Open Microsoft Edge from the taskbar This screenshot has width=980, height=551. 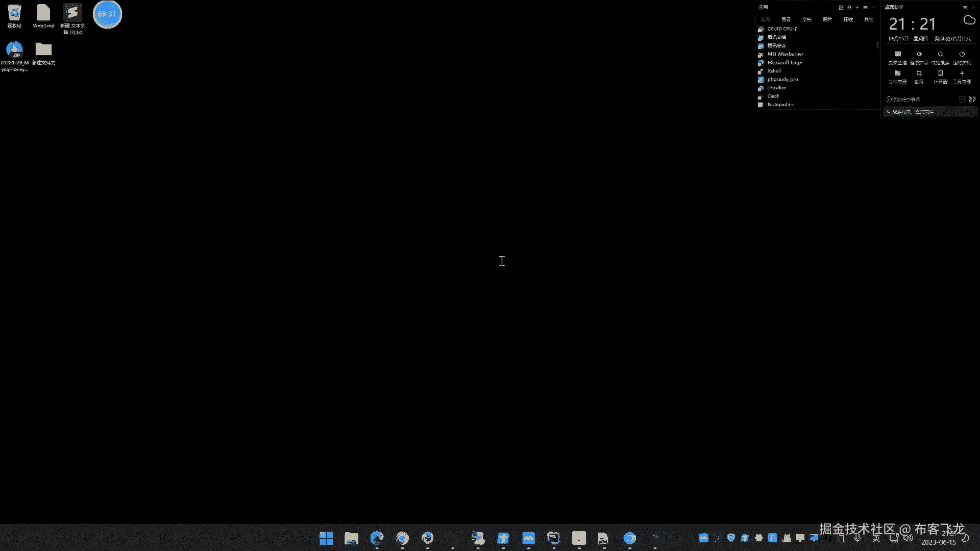pos(377,538)
